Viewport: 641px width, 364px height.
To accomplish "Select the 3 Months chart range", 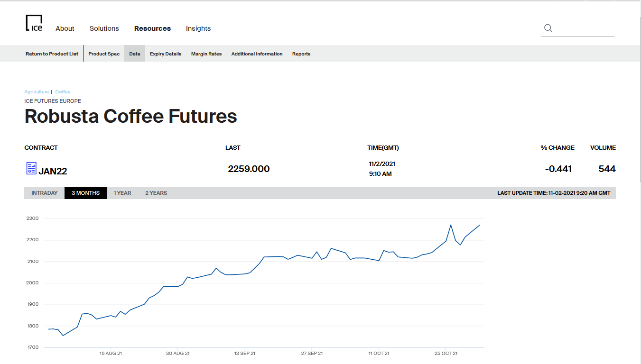I will click(86, 193).
